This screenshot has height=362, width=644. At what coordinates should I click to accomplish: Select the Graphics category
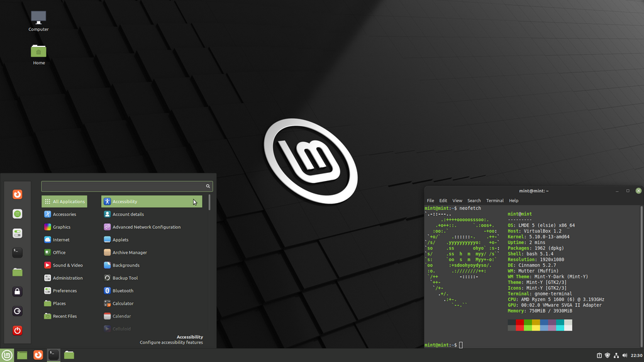(65, 227)
